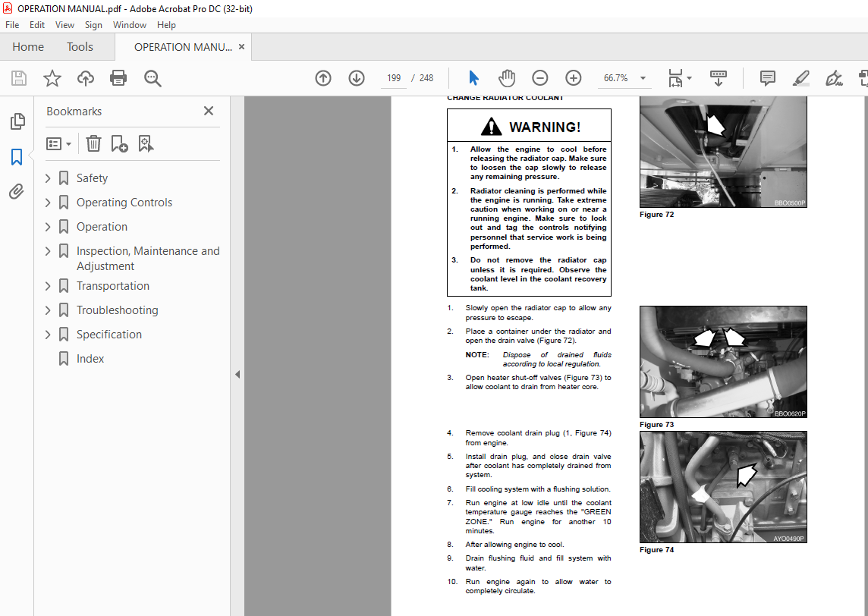
Task: Add document to favorites with star icon
Action: 52,78
